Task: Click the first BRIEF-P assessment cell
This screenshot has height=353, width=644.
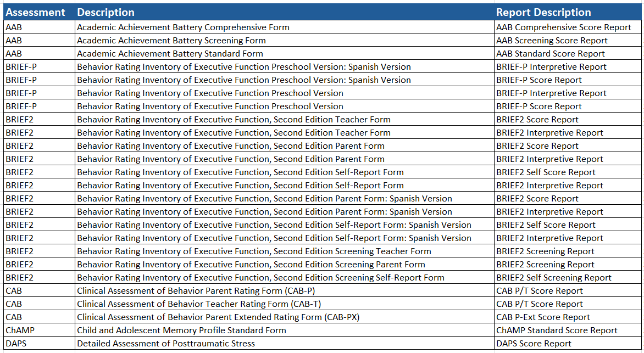Action: coord(40,66)
